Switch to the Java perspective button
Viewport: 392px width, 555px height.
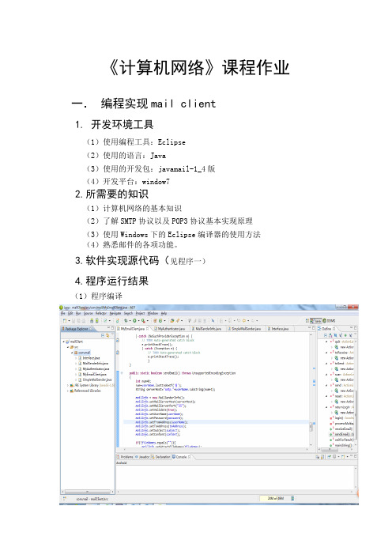(316, 321)
